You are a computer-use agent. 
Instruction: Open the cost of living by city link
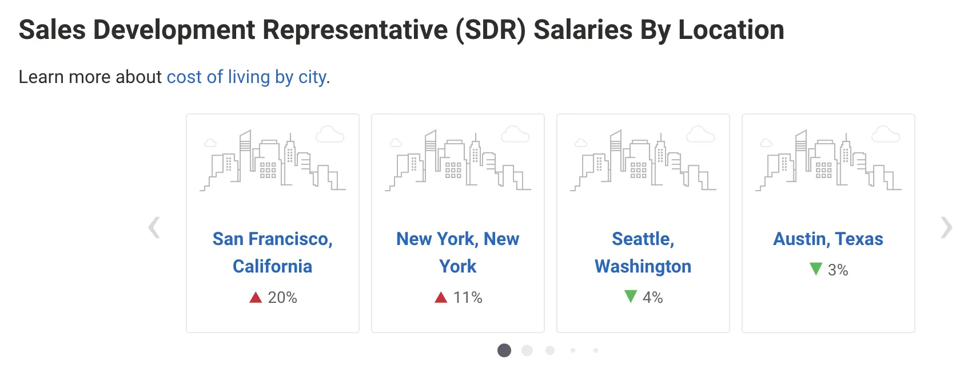tap(246, 77)
